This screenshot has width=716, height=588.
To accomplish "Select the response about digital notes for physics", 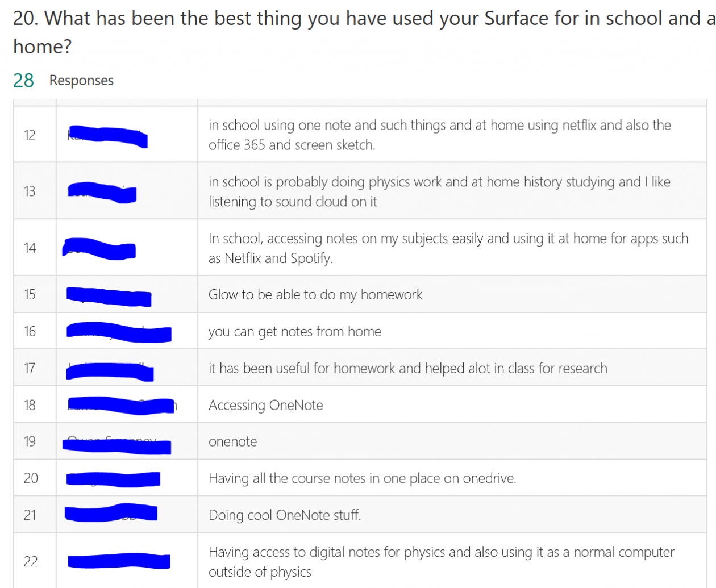I will [x=441, y=562].
